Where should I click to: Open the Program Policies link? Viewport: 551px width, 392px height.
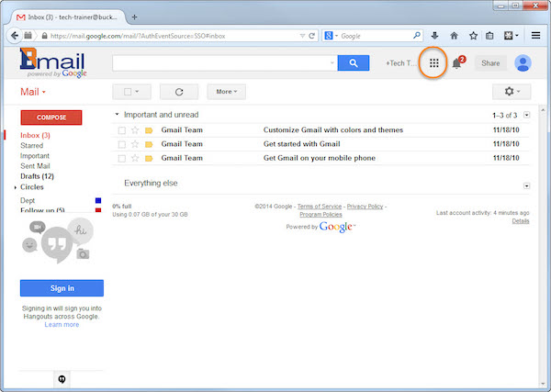tap(320, 214)
